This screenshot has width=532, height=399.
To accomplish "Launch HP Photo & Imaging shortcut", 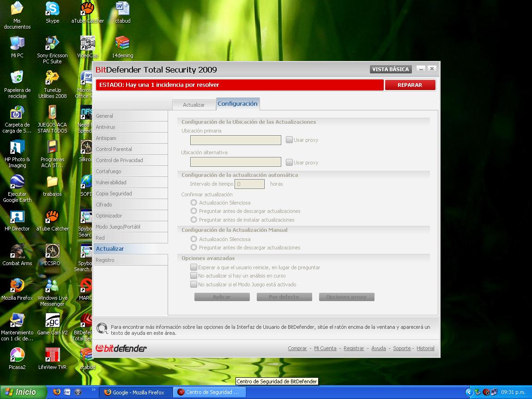I will click(17, 153).
